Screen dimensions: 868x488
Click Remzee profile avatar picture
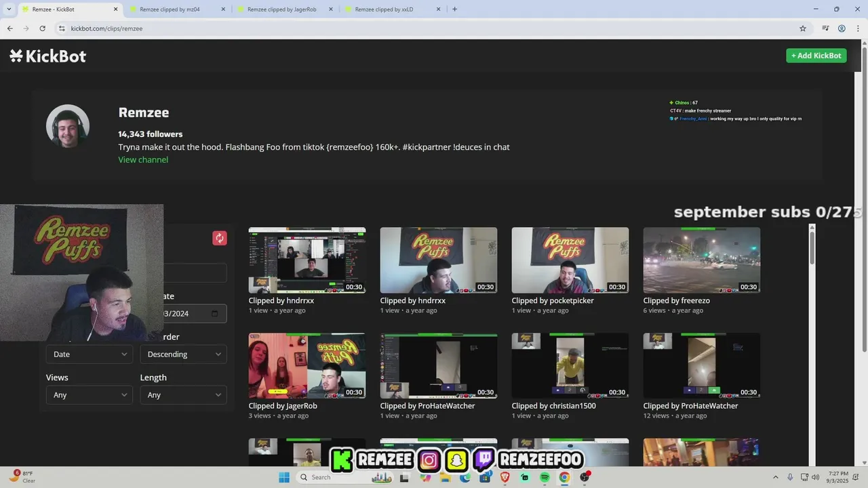tap(68, 126)
